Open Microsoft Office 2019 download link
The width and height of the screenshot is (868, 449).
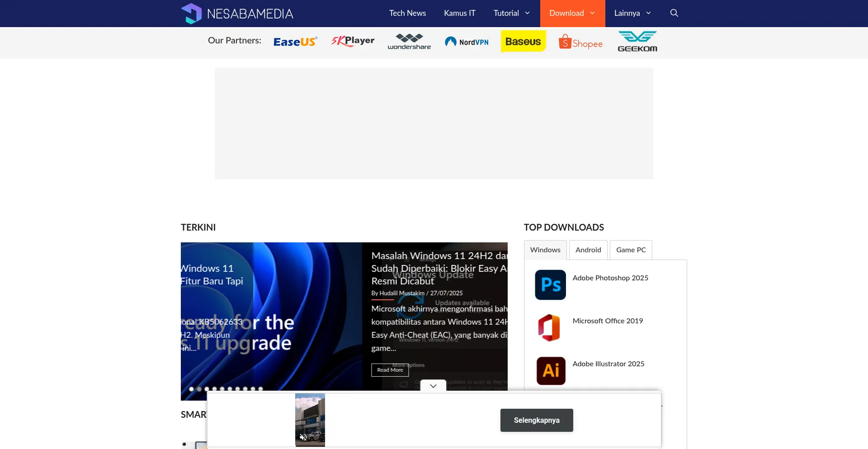pos(608,321)
